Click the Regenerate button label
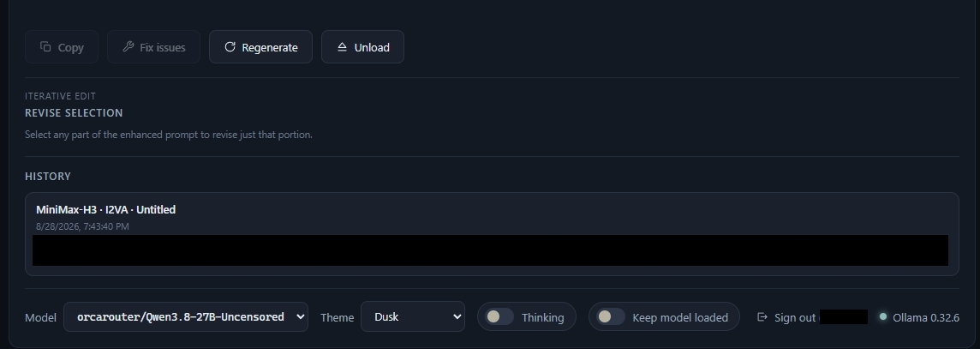The height and width of the screenshot is (349, 980). pyautogui.click(x=269, y=47)
